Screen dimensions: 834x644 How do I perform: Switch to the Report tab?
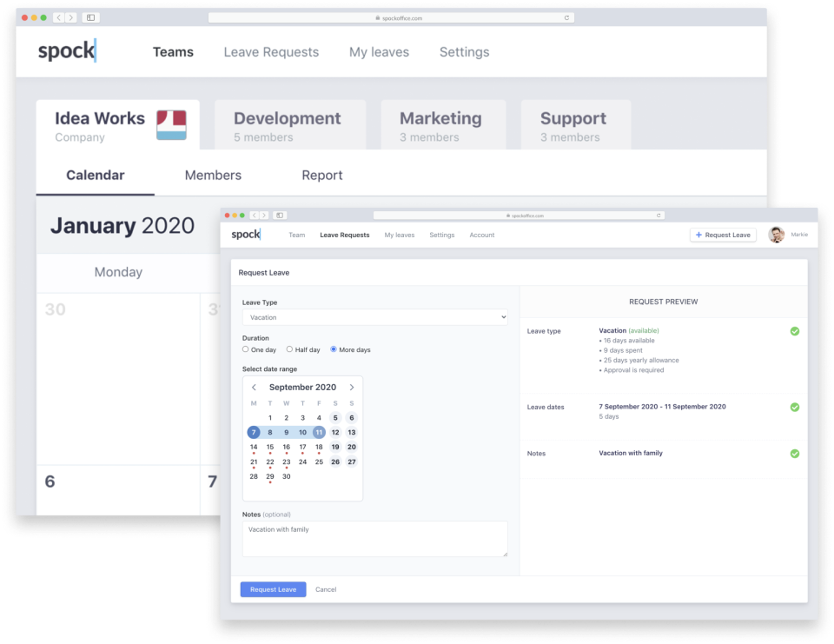(x=322, y=175)
